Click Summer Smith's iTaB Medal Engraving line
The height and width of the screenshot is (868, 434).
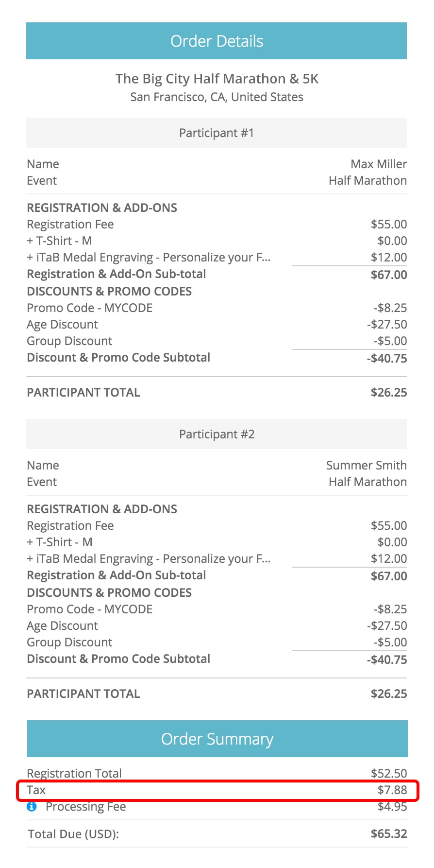[x=149, y=559]
